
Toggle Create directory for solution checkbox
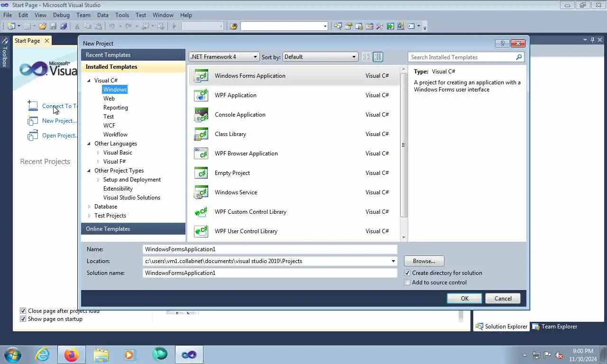pyautogui.click(x=407, y=273)
